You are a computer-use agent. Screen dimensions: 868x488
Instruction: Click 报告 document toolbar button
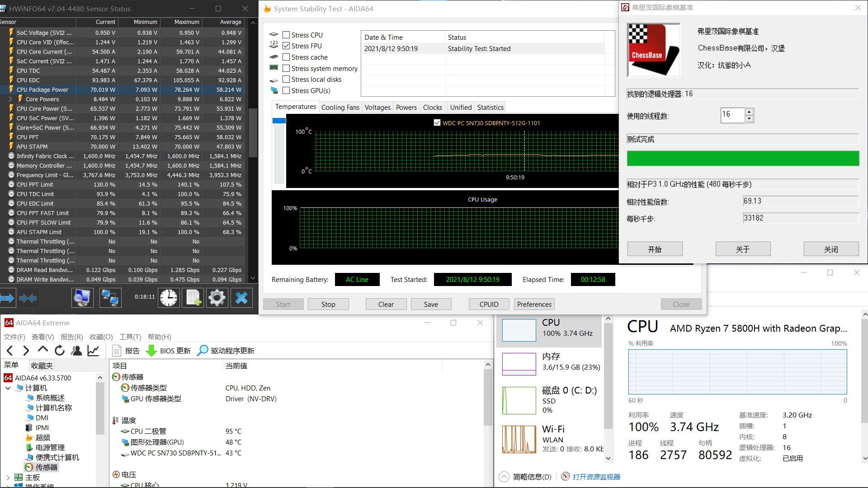tap(126, 351)
